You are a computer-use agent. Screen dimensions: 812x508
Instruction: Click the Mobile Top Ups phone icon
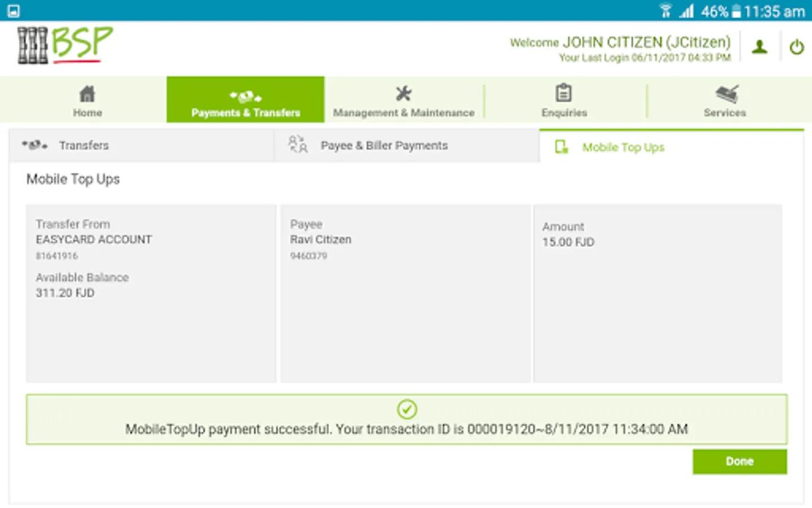point(562,147)
